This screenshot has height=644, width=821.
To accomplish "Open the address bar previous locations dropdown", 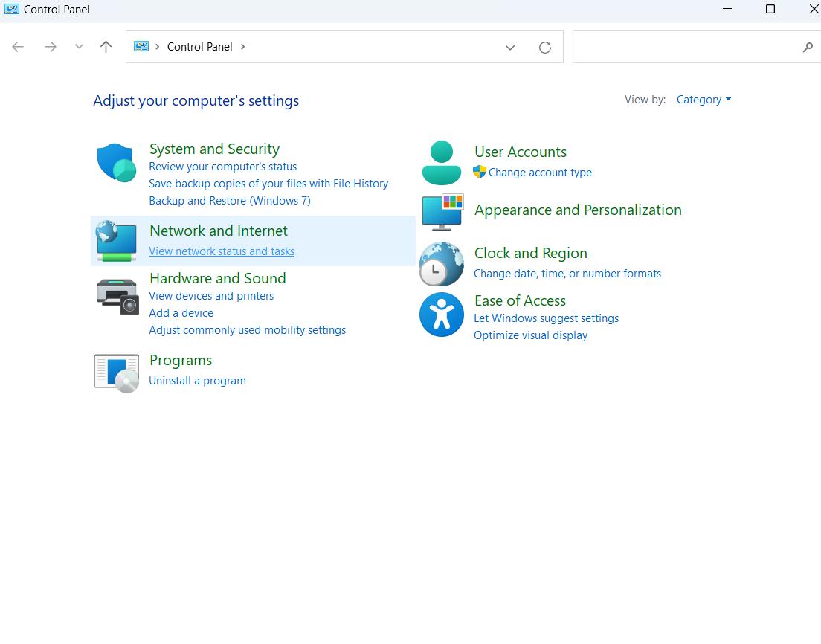I will click(510, 48).
